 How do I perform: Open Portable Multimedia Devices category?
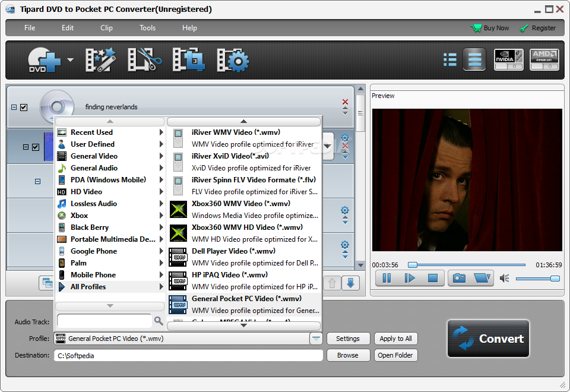pos(110,239)
